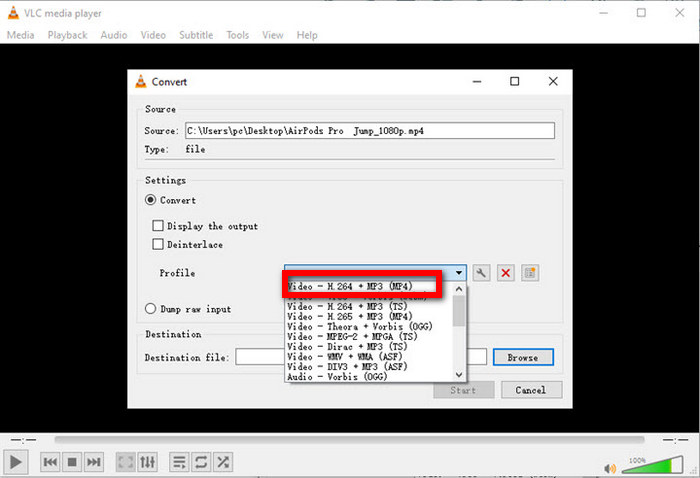Click the Start button

[x=463, y=390]
